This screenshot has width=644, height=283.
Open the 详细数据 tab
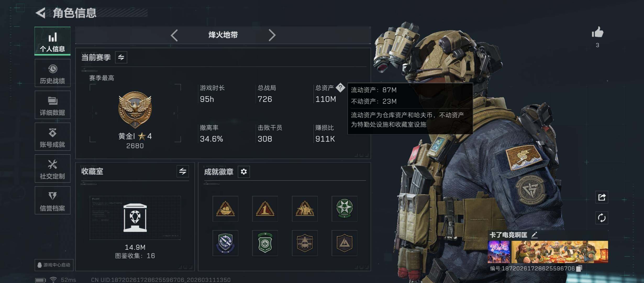(x=52, y=105)
